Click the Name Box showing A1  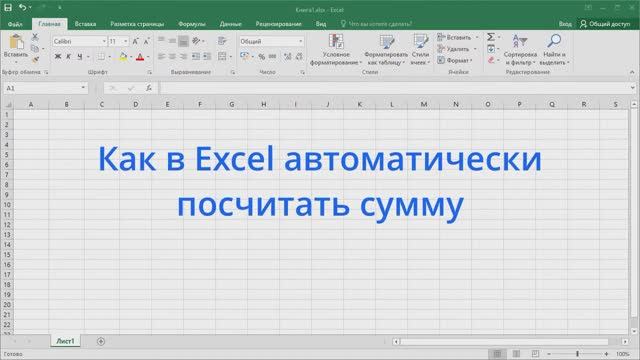click(x=45, y=88)
